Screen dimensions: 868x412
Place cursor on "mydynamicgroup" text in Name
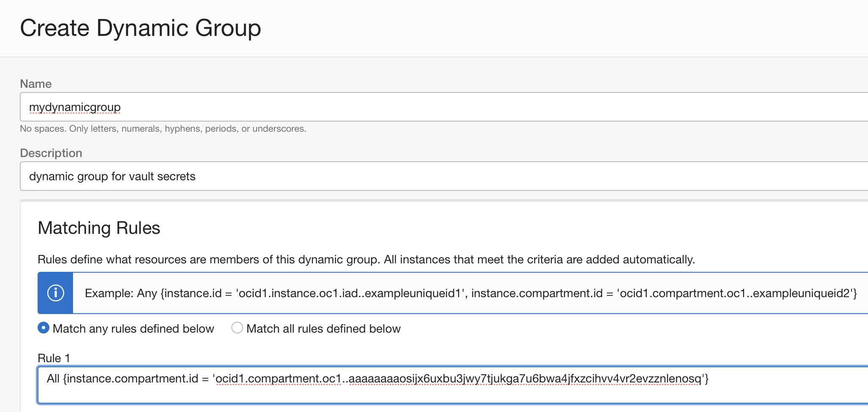point(75,107)
